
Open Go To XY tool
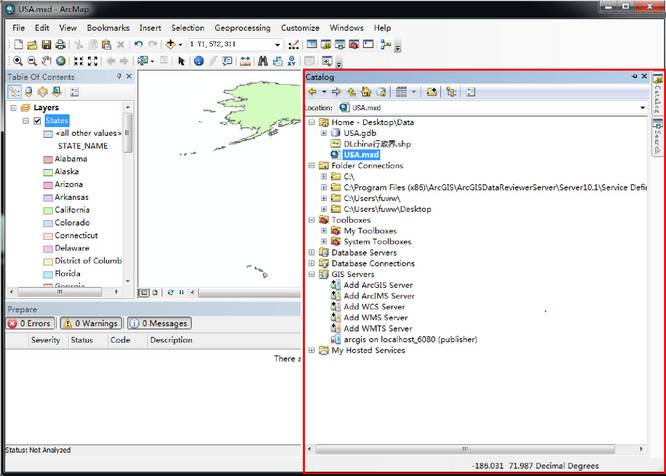click(x=291, y=61)
